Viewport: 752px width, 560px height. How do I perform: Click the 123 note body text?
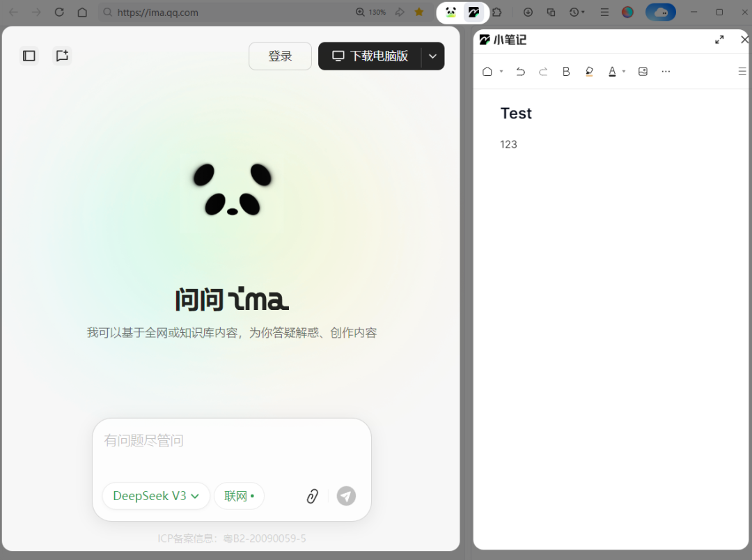[508, 144]
